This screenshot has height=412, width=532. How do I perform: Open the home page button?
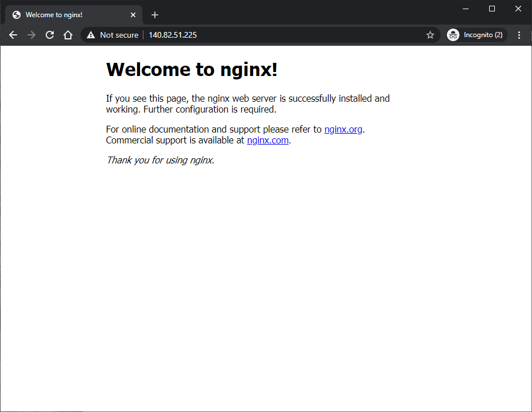point(68,35)
